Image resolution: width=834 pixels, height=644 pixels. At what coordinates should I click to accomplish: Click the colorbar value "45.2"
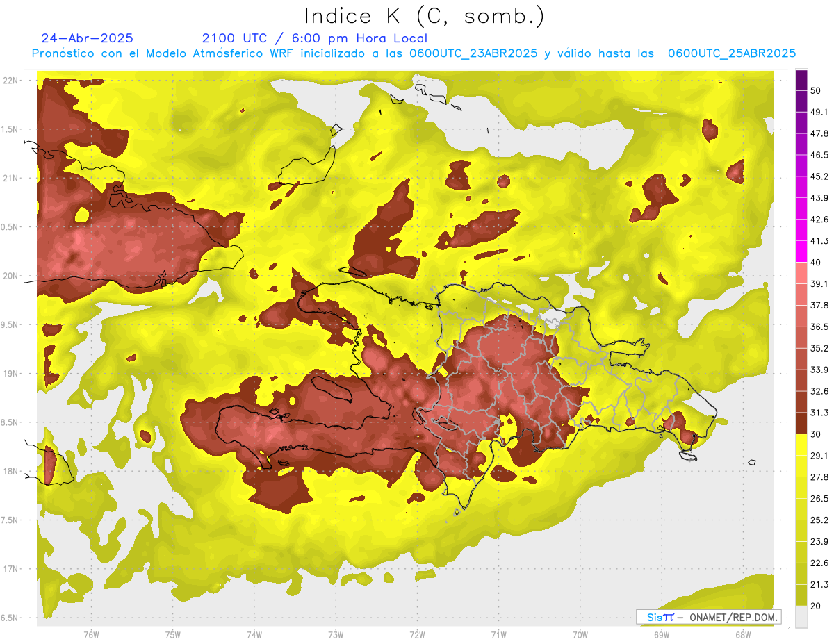819,176
